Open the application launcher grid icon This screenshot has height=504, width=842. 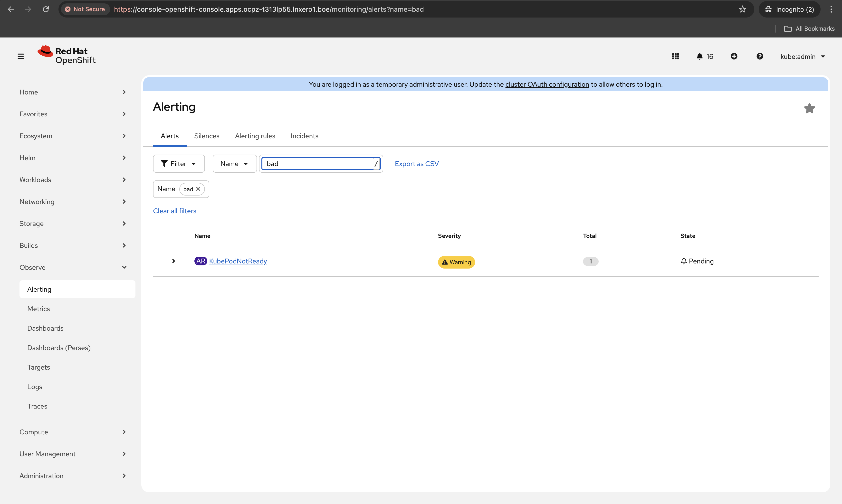click(675, 56)
